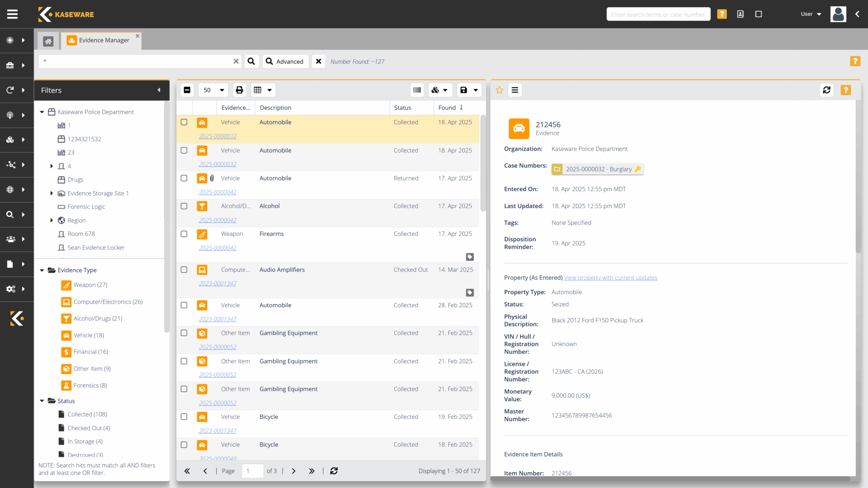Open the View property with current updates link
Viewport: 868px width, 488px height.
pos(610,277)
